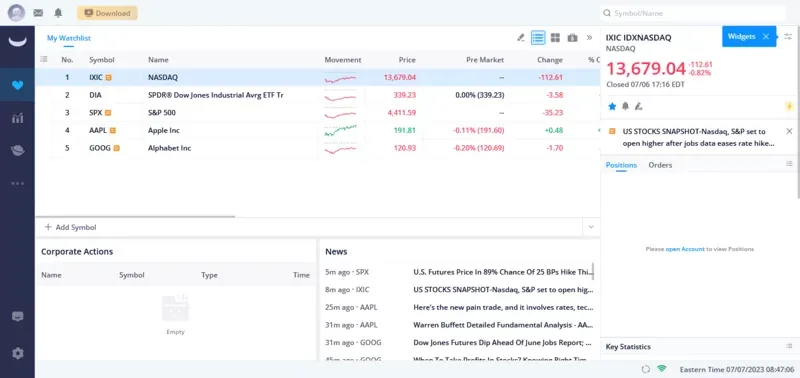Open news 'Dow Jones Futures Dip Ahead'
Image resolution: width=800 pixels, height=378 pixels.
coord(503,342)
